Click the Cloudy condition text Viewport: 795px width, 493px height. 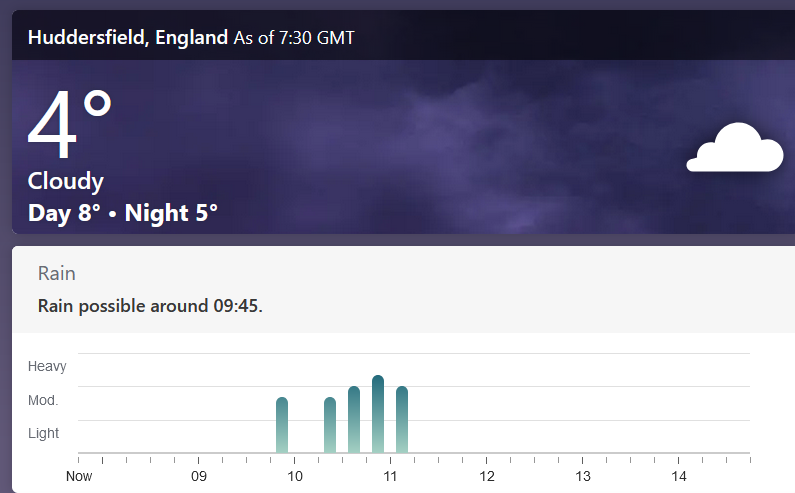click(x=66, y=181)
